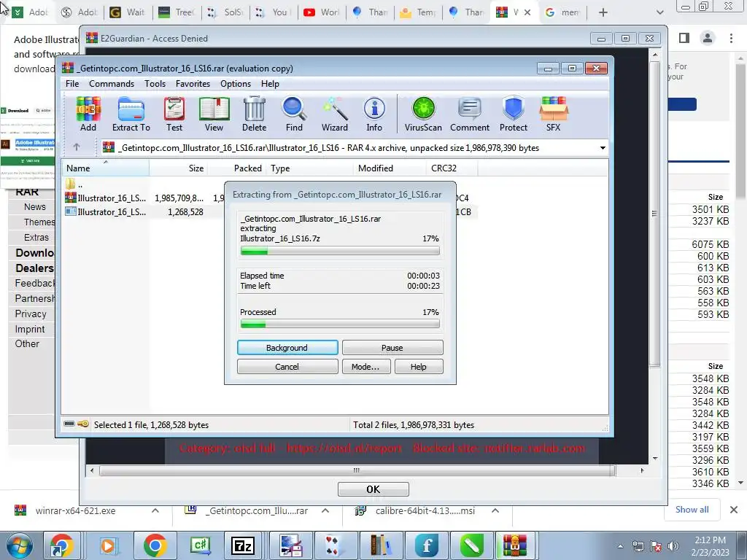Switch to the YouTube 'Wor' browser tab
This screenshot has height=560, width=747.
coord(322,12)
